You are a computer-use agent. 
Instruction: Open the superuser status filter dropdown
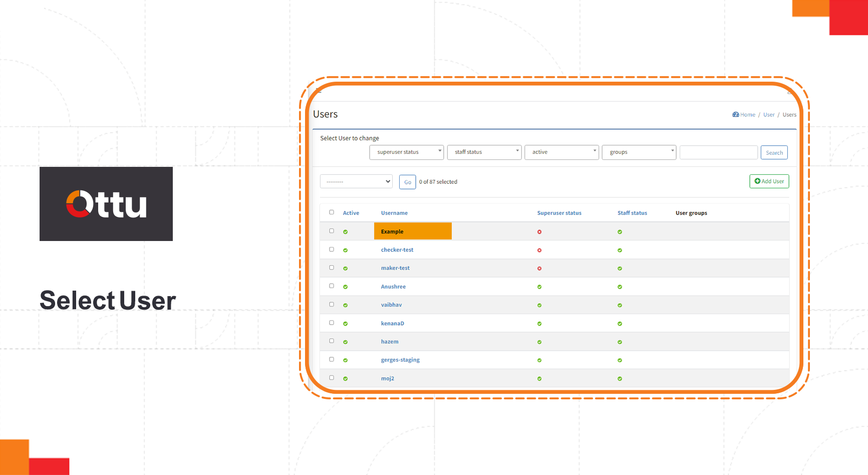(406, 152)
